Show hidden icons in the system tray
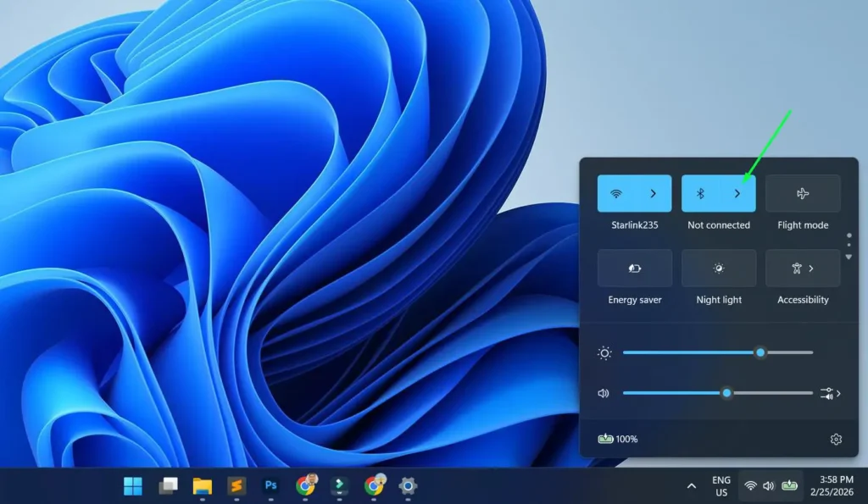868x504 pixels. point(691,486)
